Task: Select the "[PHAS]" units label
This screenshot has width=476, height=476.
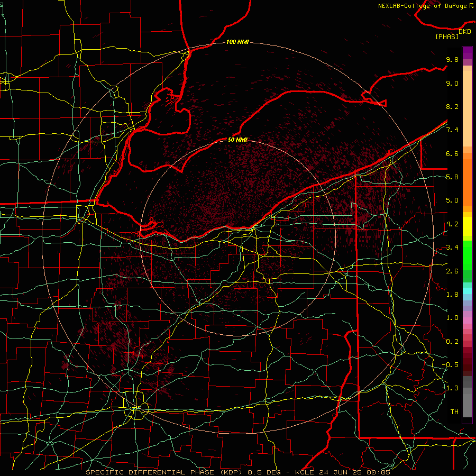Action: [x=447, y=37]
